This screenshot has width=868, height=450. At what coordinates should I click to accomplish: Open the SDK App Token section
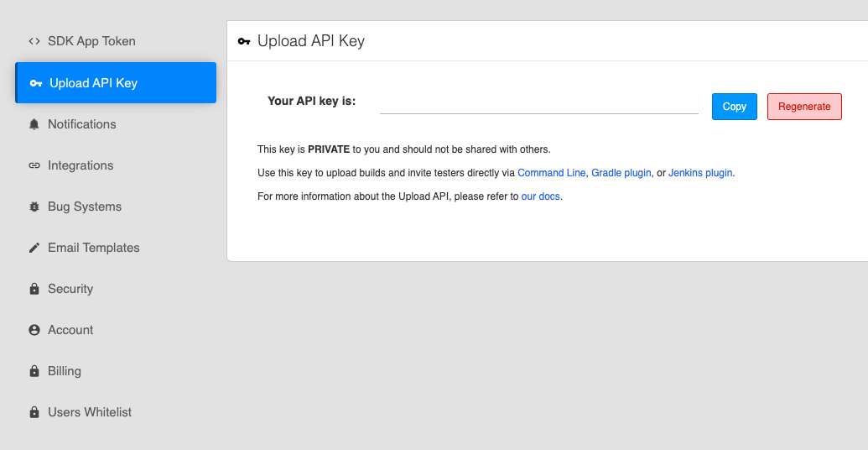(x=91, y=41)
